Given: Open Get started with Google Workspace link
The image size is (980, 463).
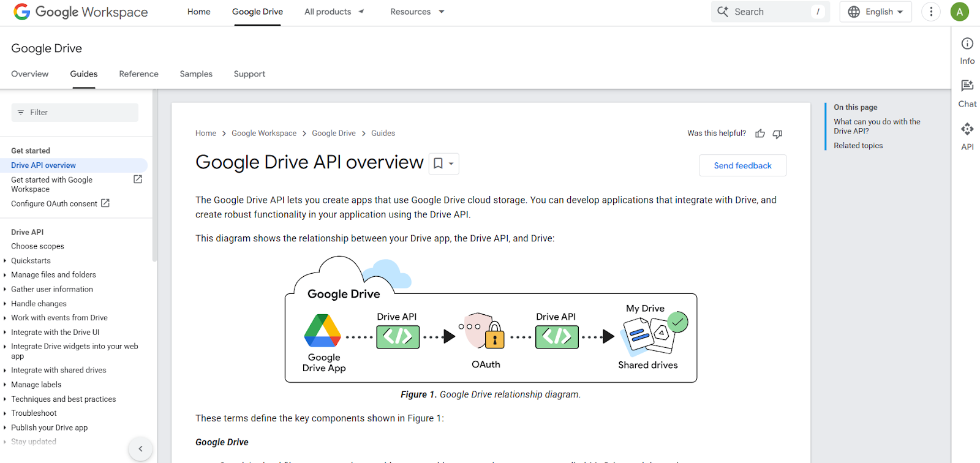Looking at the screenshot, I should [51, 184].
